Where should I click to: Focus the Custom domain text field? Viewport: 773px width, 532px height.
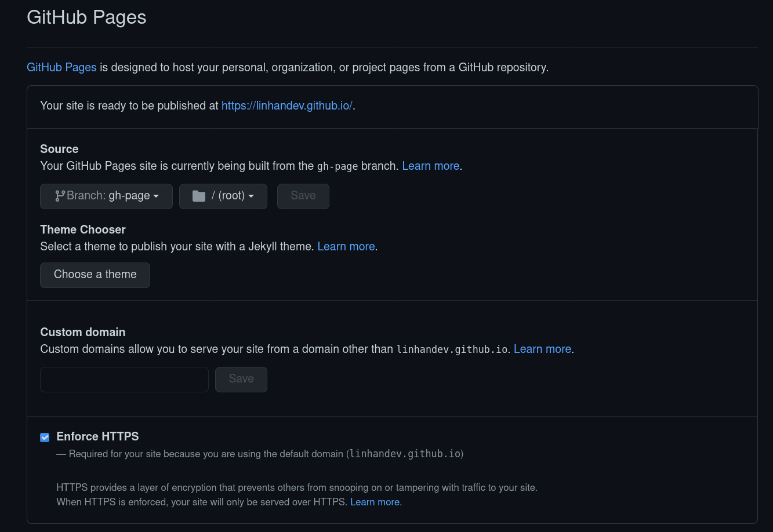[x=124, y=379]
